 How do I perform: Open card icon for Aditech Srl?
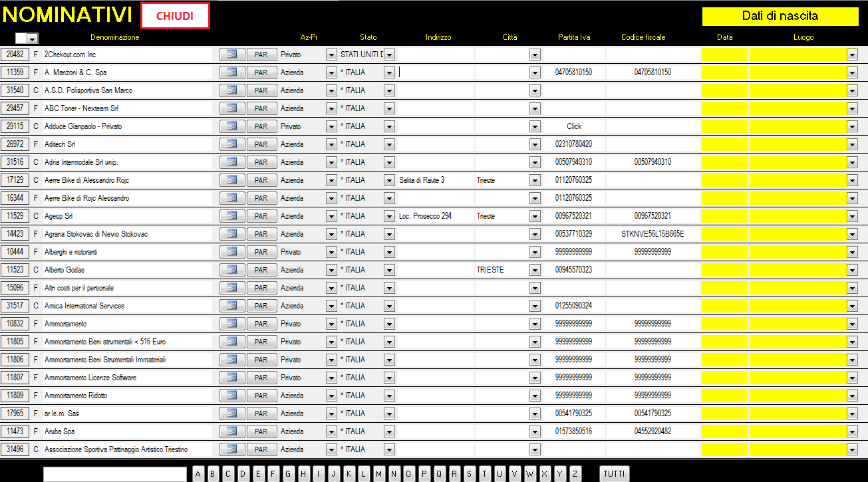click(232, 144)
